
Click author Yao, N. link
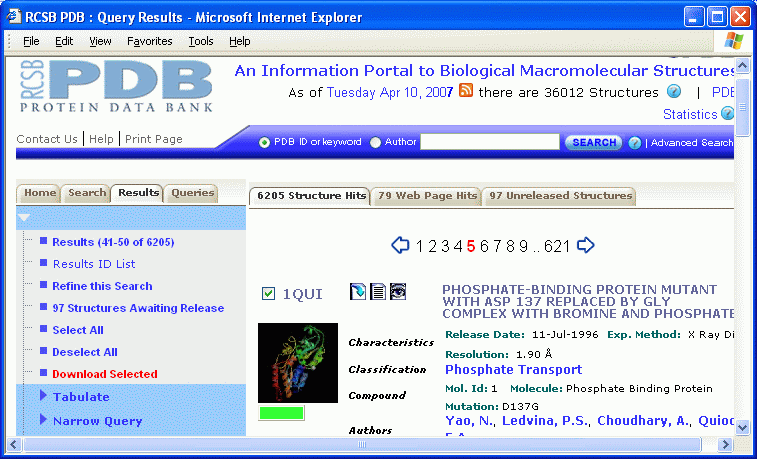click(469, 421)
